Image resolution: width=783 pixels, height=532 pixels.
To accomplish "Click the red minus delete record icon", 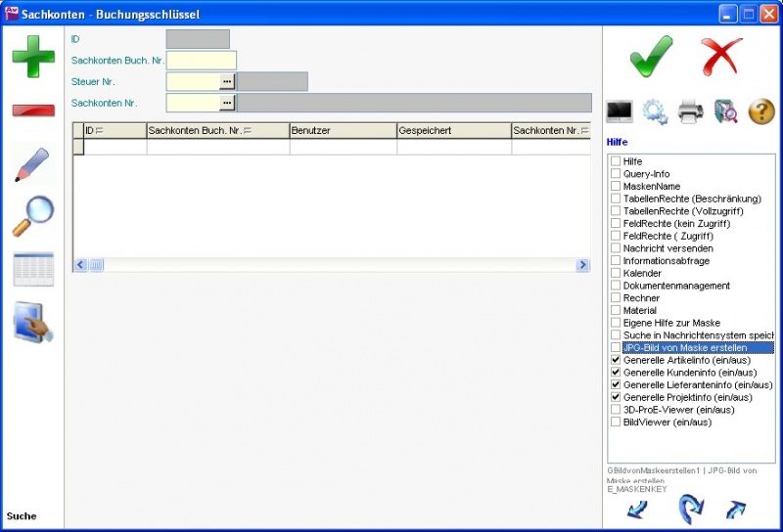I will click(x=33, y=110).
